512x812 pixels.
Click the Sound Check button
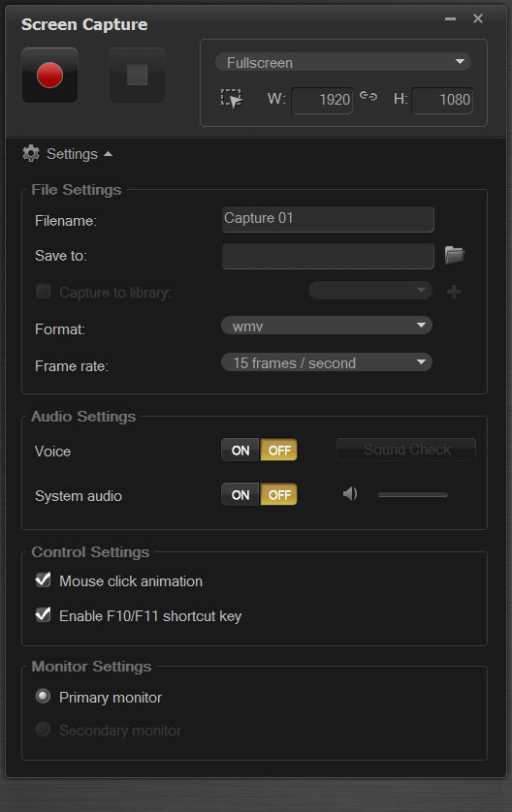pyautogui.click(x=406, y=450)
